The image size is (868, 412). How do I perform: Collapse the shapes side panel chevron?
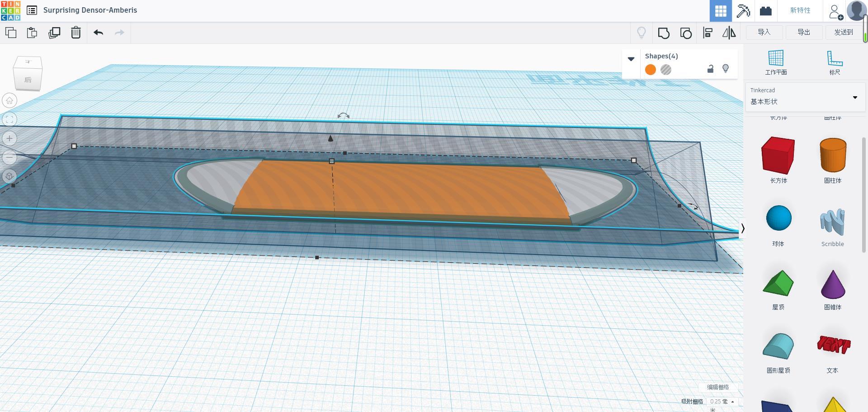pyautogui.click(x=742, y=228)
